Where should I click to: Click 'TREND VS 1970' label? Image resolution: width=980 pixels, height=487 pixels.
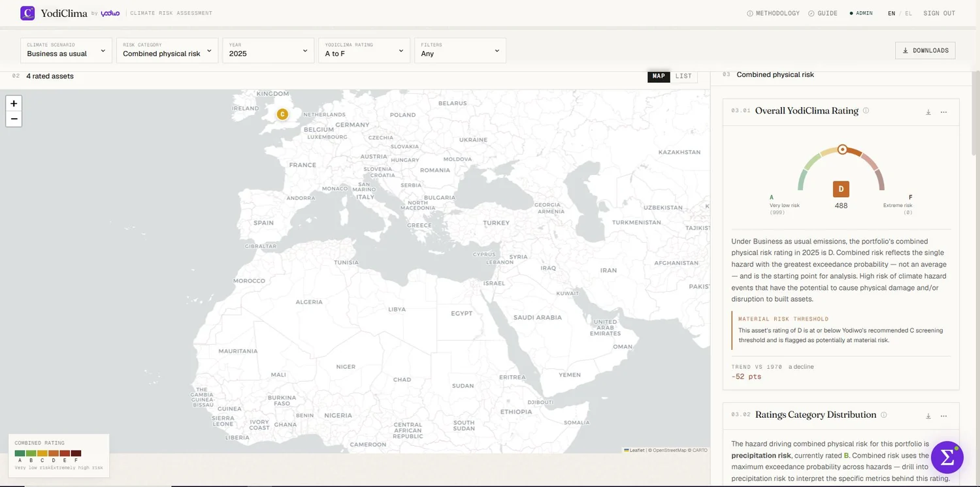pos(757,367)
